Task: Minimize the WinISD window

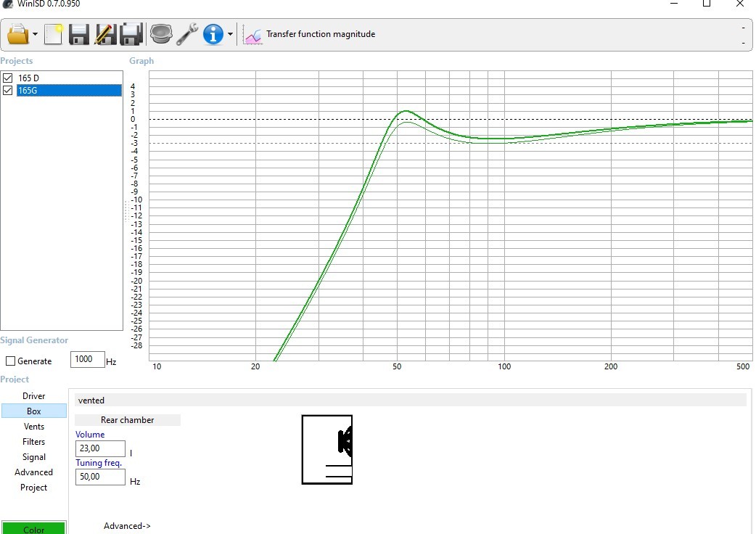Action: coord(674,4)
